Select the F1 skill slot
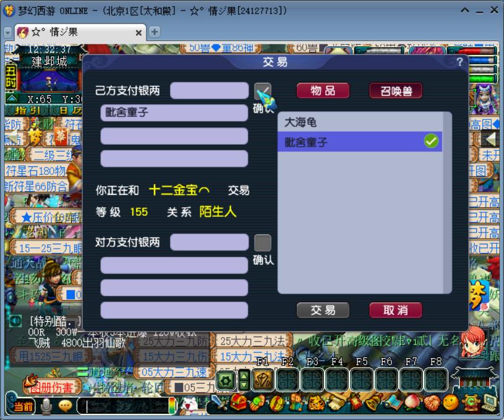This screenshot has width=504, height=420. point(263,379)
